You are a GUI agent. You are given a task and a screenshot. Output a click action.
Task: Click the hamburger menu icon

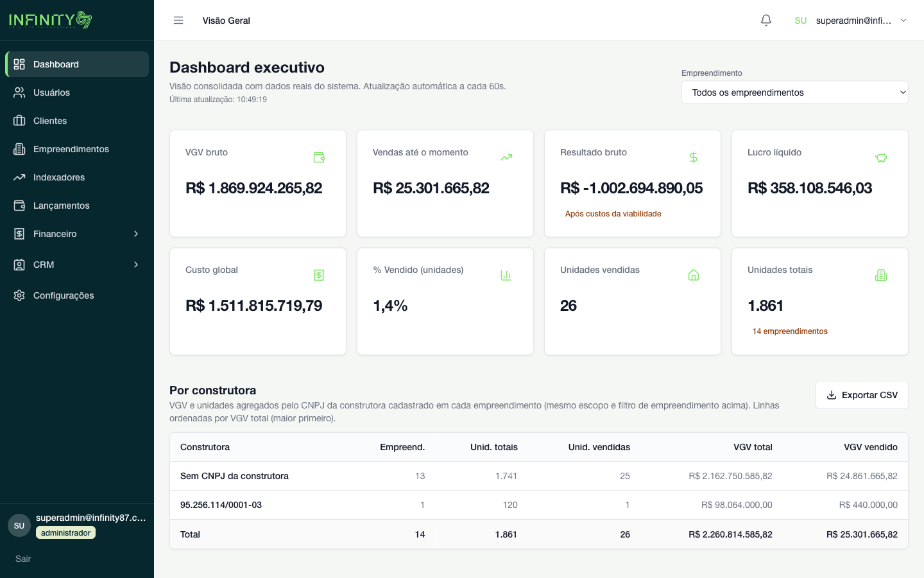point(178,21)
